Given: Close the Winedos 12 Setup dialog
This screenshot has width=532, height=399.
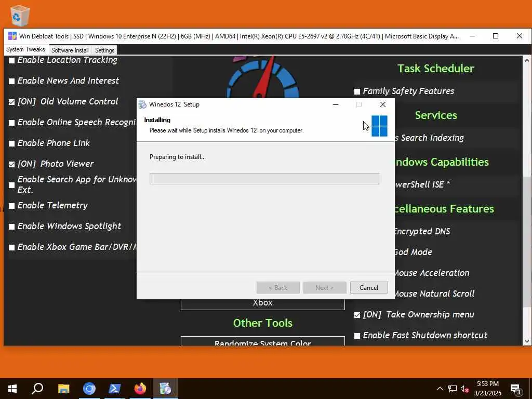Looking at the screenshot, I should (x=383, y=104).
